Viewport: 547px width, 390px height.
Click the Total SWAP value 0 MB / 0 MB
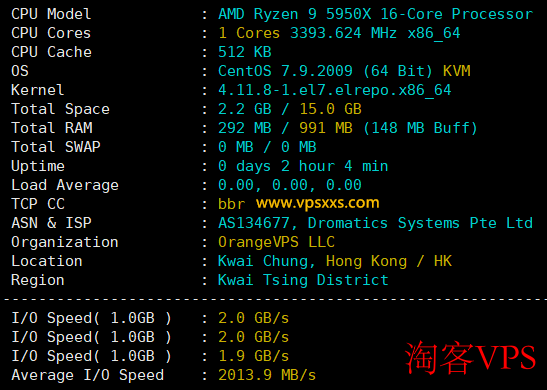tap(267, 147)
